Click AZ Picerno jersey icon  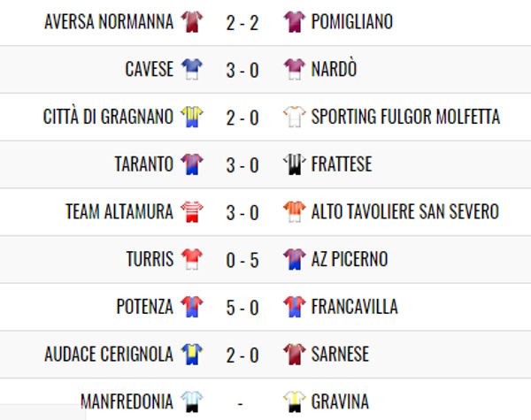(294, 259)
